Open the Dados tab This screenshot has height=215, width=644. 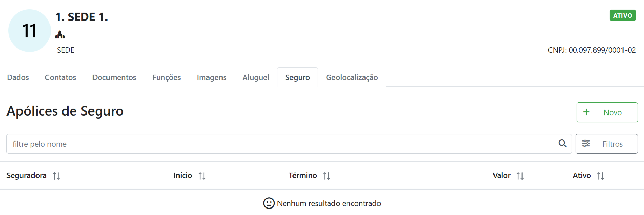coord(18,77)
